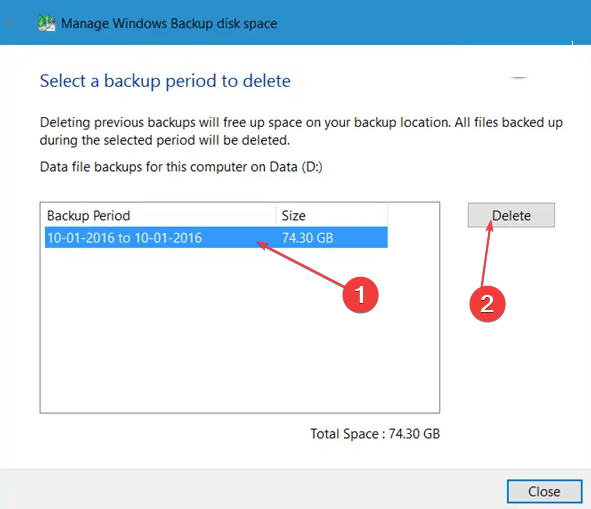Sort by the Backup Period column header

160,216
